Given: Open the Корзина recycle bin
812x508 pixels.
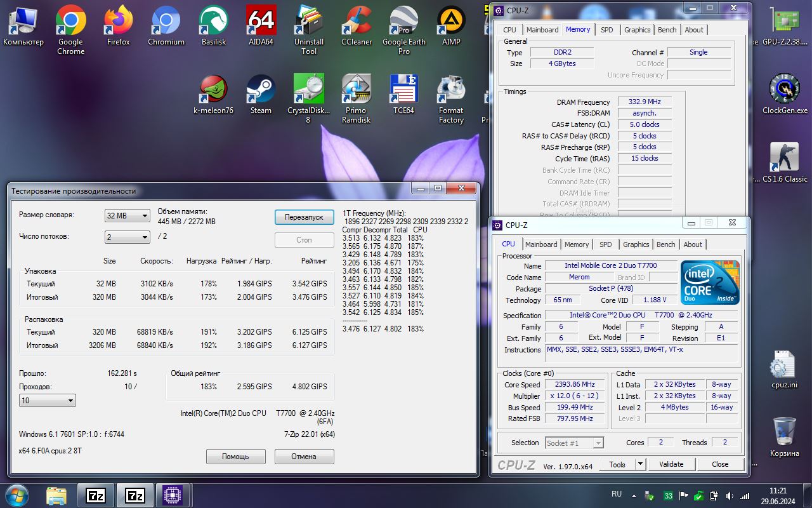Looking at the screenshot, I should [x=785, y=437].
